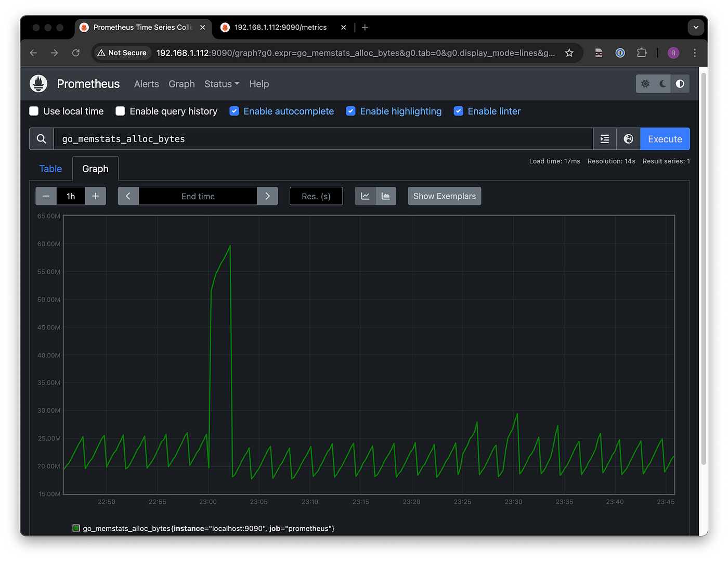The image size is (728, 561).
Task: Open the 1Password extension icon
Action: 620,53
